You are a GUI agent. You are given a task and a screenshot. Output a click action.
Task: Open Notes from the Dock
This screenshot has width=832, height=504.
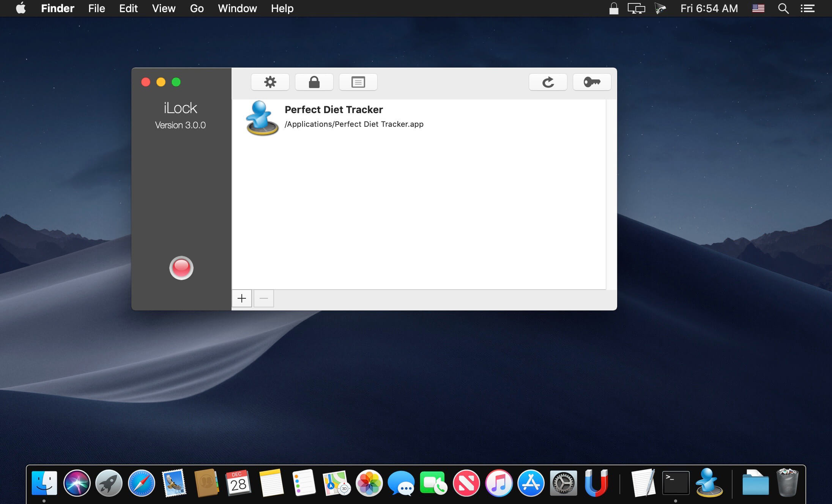[x=271, y=483]
